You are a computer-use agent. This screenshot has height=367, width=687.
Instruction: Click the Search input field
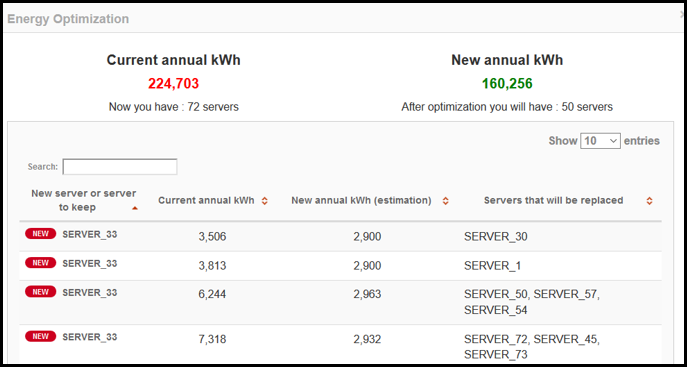coord(120,167)
